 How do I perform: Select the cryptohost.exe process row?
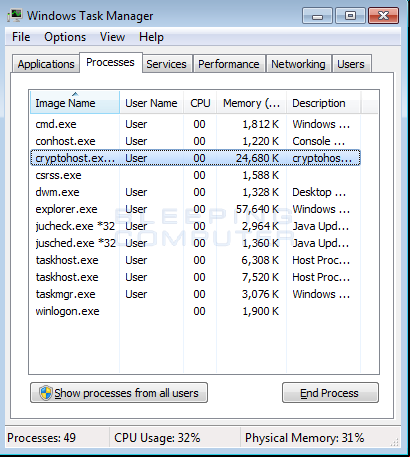coord(195,158)
